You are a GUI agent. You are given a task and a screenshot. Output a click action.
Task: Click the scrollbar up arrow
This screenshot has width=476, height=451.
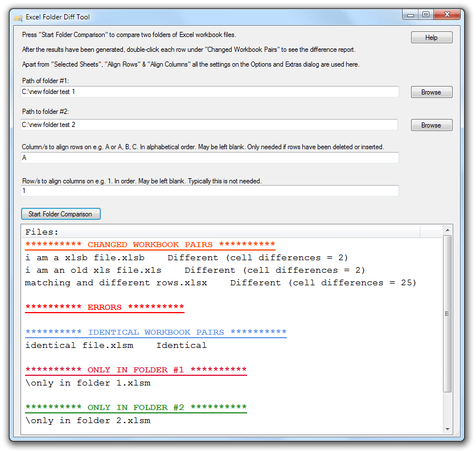(x=448, y=229)
